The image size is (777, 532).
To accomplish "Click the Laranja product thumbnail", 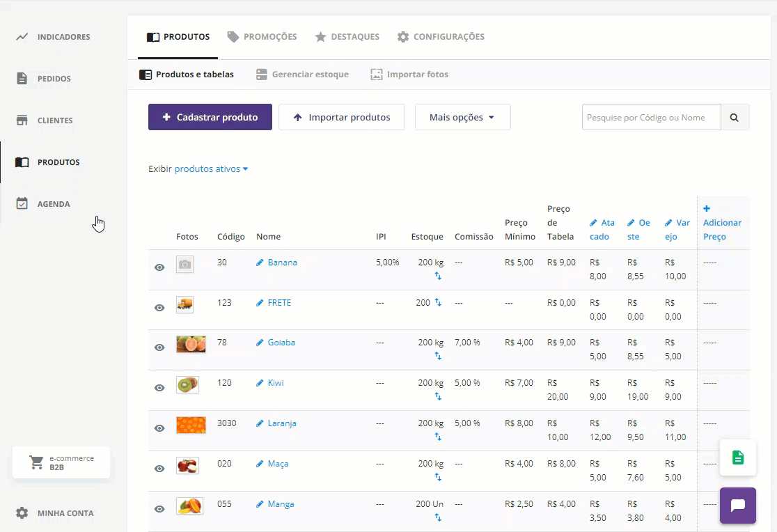I will 191,425.
